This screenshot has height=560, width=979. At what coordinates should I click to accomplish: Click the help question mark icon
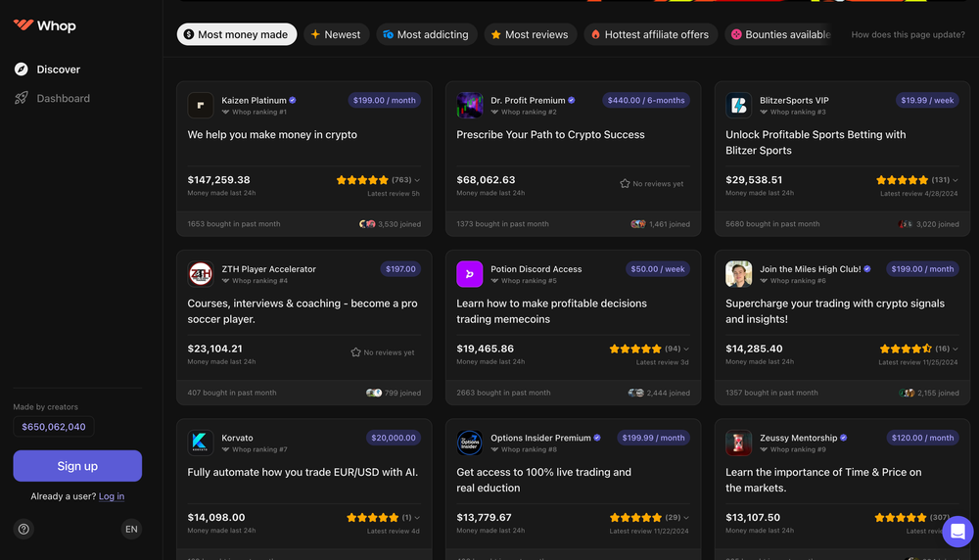pyautogui.click(x=24, y=529)
